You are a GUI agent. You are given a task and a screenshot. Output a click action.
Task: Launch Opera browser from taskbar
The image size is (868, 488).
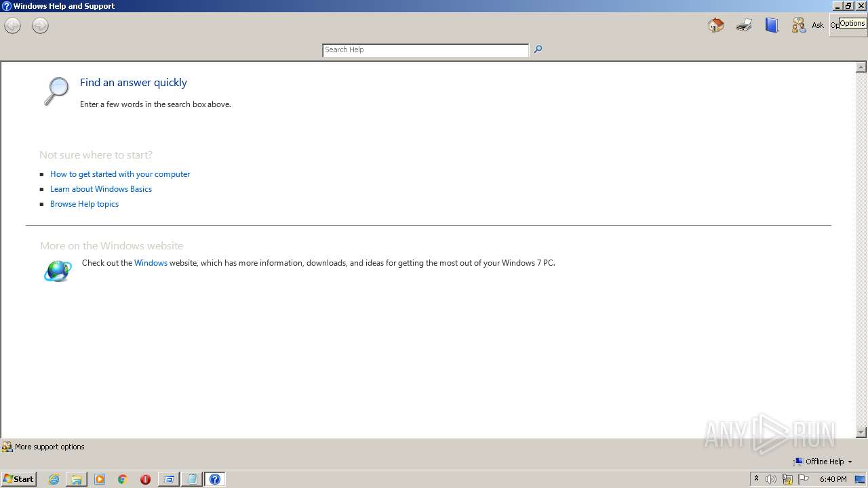point(145,479)
